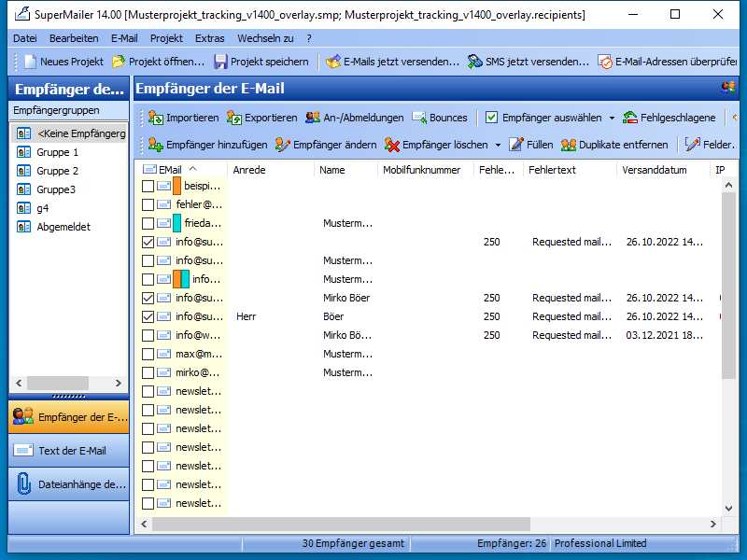The width and height of the screenshot is (747, 560).
Task: Tick the checkbox for the mirko@… recipient
Action: click(x=148, y=372)
